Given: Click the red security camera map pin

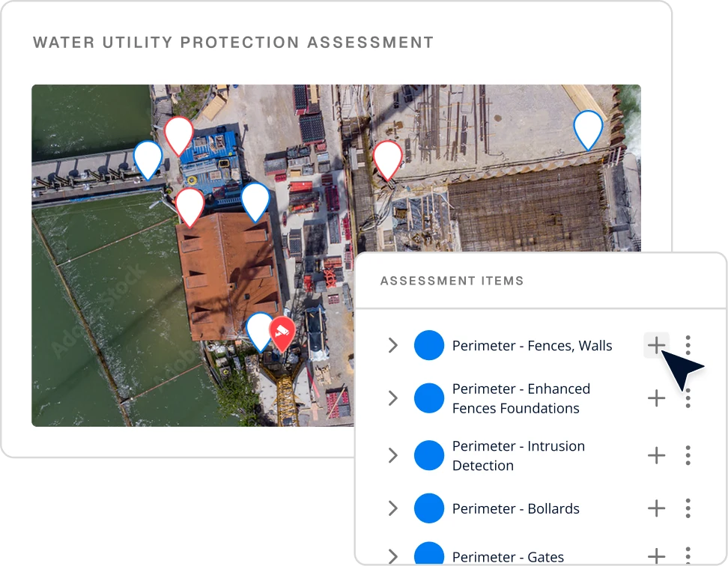Looking at the screenshot, I should point(282,334).
